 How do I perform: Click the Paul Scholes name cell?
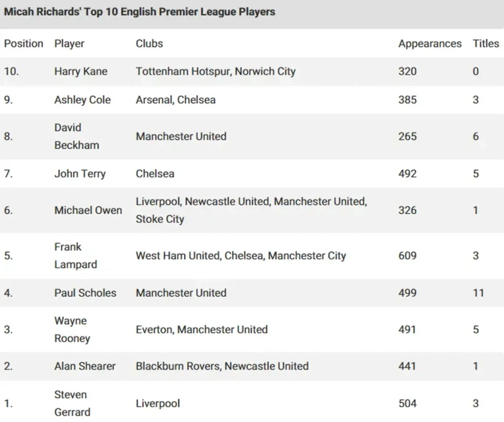(85, 293)
